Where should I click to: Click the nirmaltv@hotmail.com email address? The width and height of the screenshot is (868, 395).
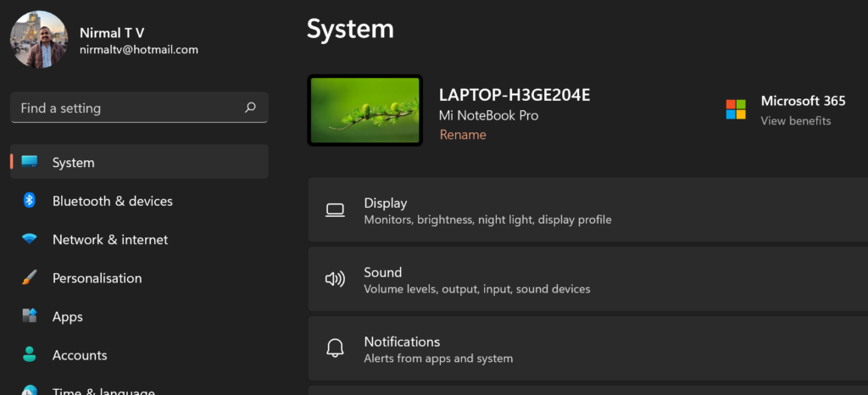point(139,50)
